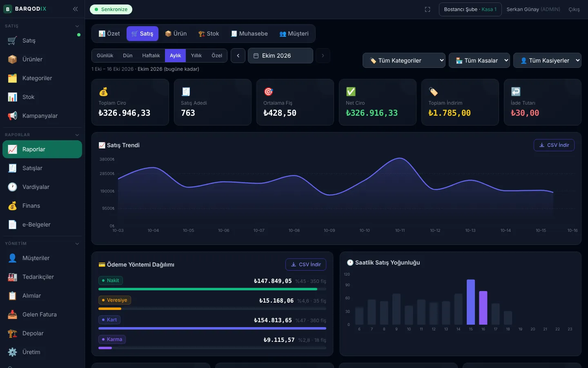The height and width of the screenshot is (368, 588).
Task: Select the Aylık period option
Action: (176, 56)
